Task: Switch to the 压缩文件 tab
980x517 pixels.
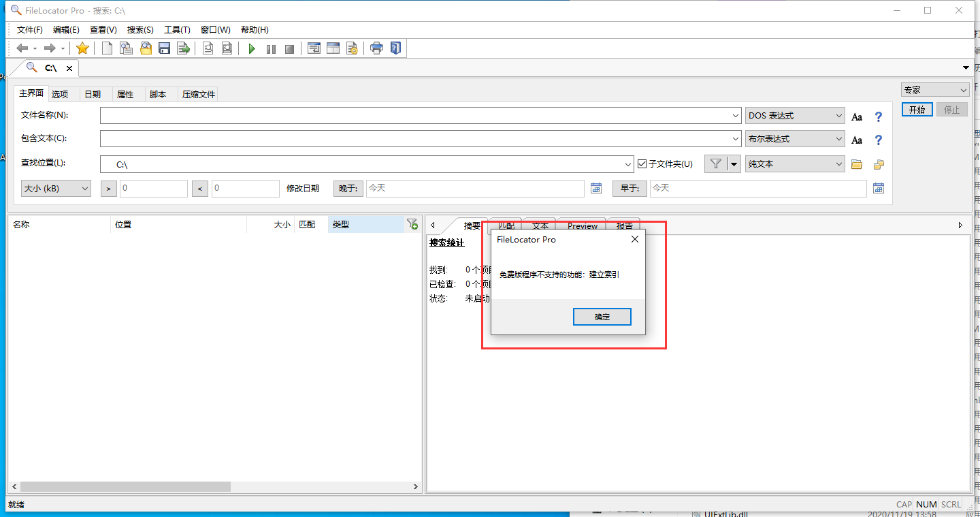Action: click(x=199, y=95)
